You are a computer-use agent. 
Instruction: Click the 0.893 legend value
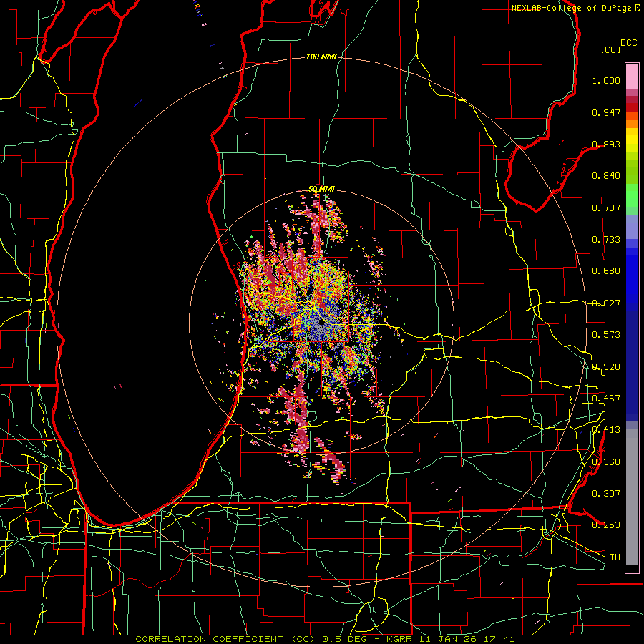[606, 144]
